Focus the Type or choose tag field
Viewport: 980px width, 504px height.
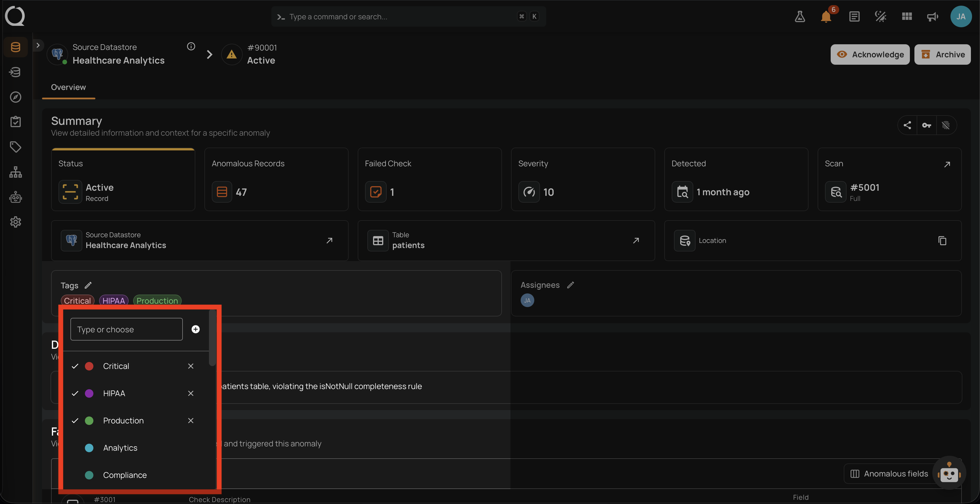(x=126, y=329)
